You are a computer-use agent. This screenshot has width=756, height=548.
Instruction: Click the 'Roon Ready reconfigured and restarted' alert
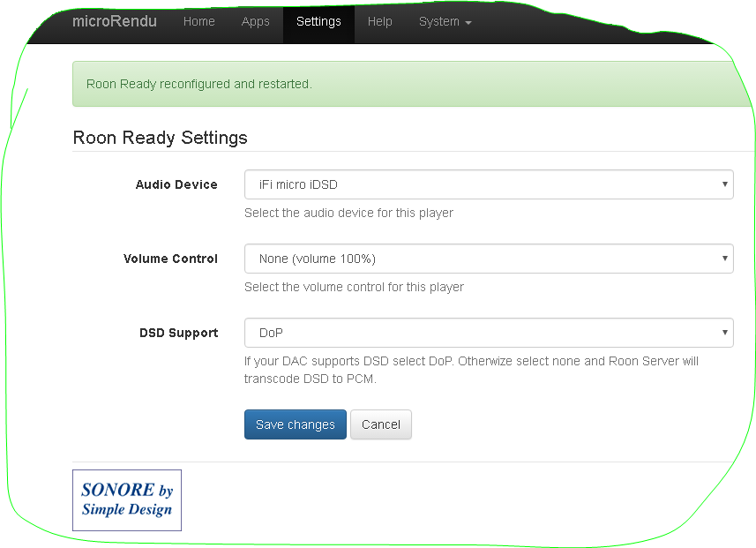414,84
